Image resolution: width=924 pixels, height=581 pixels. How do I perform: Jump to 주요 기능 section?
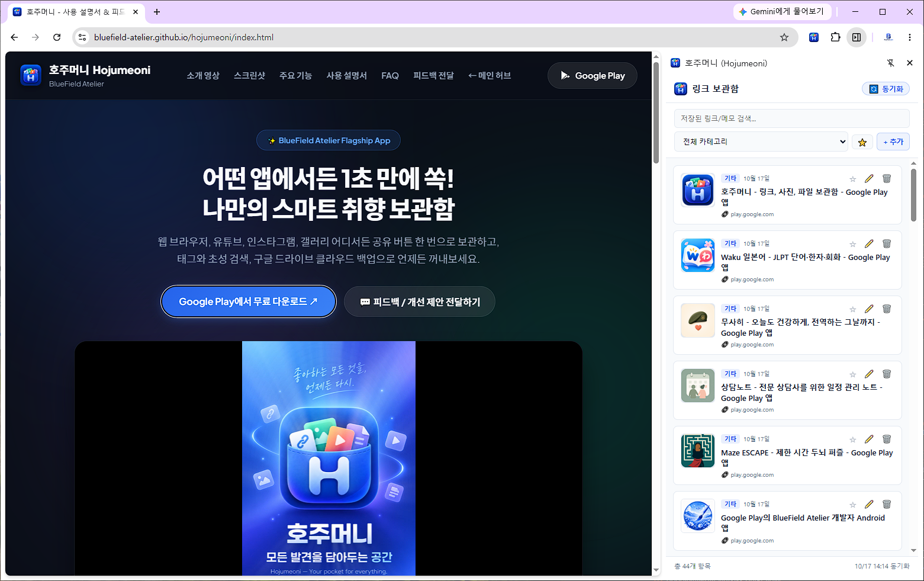coord(295,76)
